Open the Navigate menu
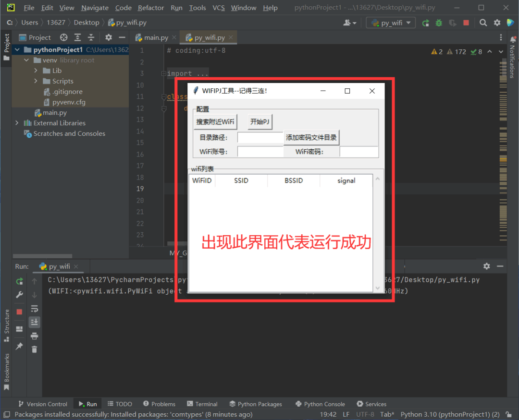This screenshot has height=420, width=519. tap(94, 8)
